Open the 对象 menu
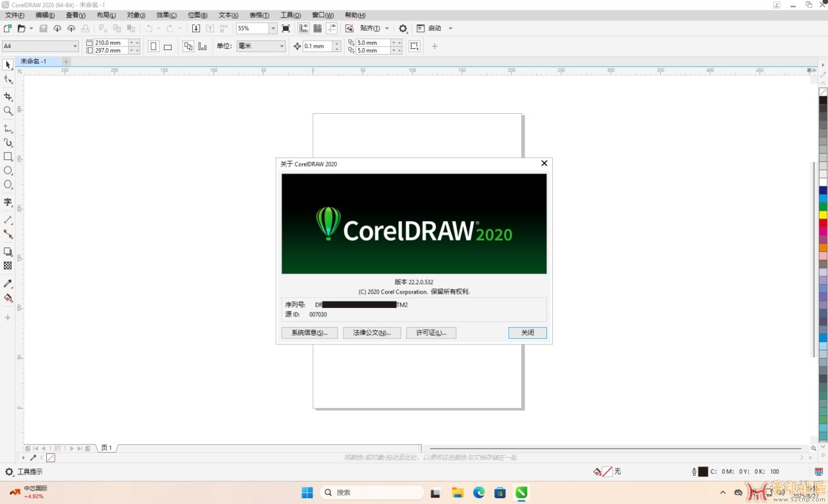The image size is (828, 504). point(136,15)
